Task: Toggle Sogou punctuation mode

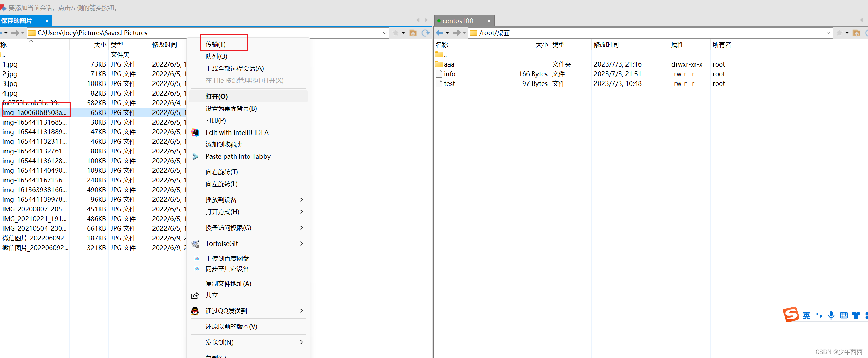Action: pyautogui.click(x=819, y=316)
